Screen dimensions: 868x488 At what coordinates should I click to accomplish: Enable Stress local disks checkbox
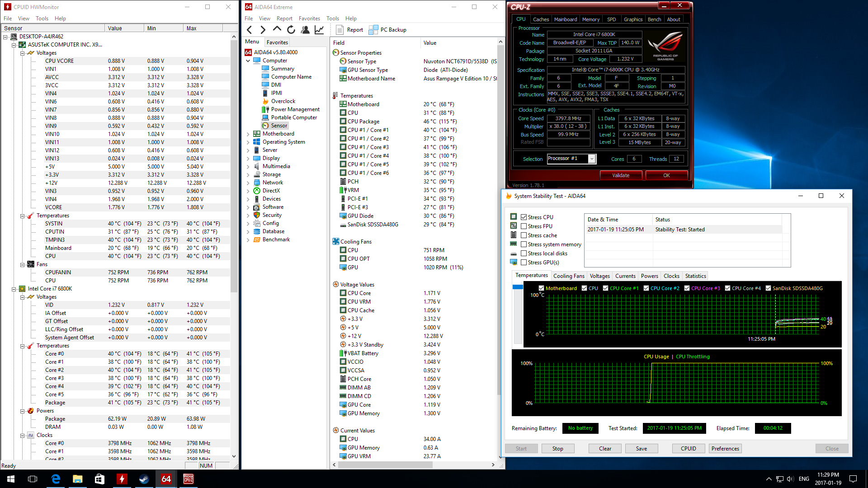click(x=524, y=253)
